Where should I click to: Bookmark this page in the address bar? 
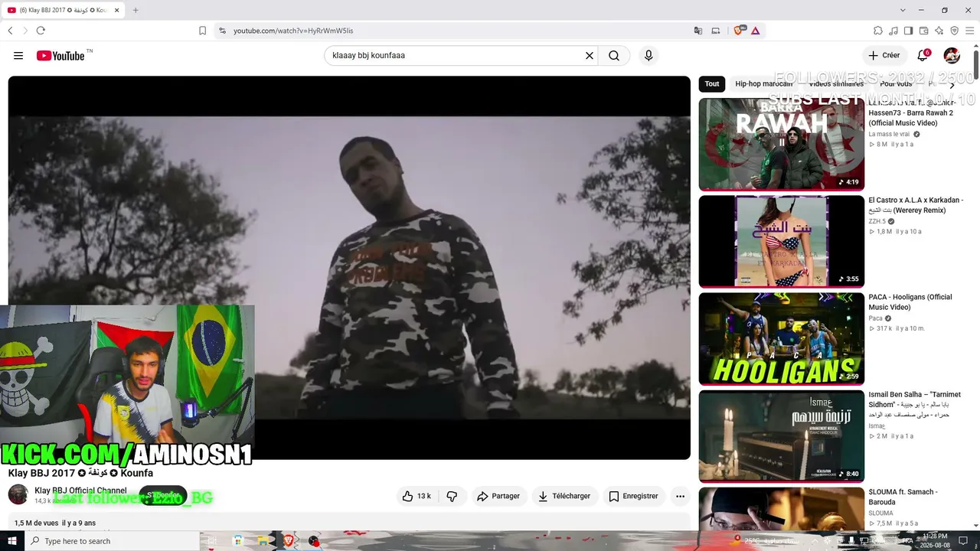(x=202, y=31)
